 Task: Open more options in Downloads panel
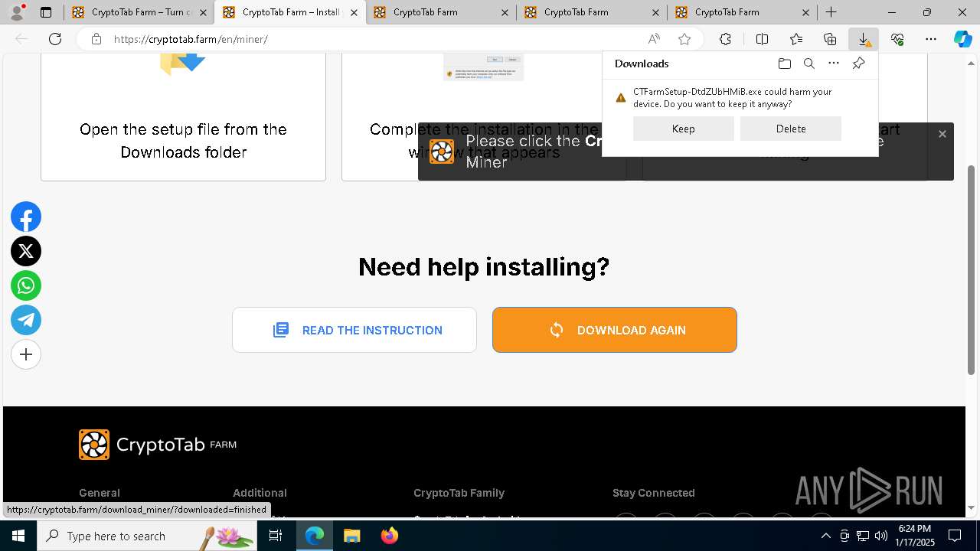834,64
